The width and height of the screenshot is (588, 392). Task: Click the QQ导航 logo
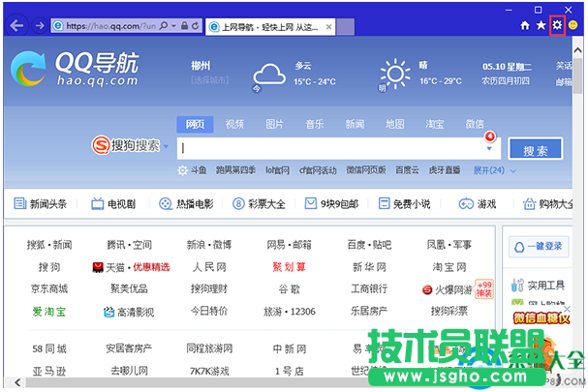[75, 69]
